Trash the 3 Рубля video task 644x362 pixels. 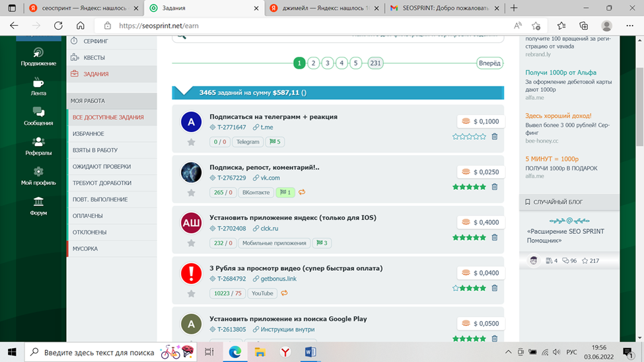[495, 288]
